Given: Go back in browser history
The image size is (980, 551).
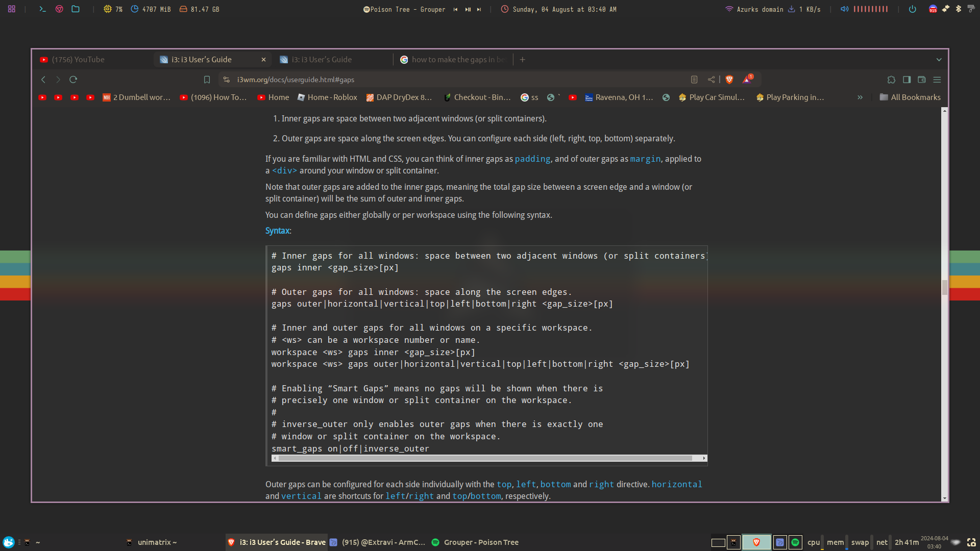Looking at the screenshot, I should 43,80.
